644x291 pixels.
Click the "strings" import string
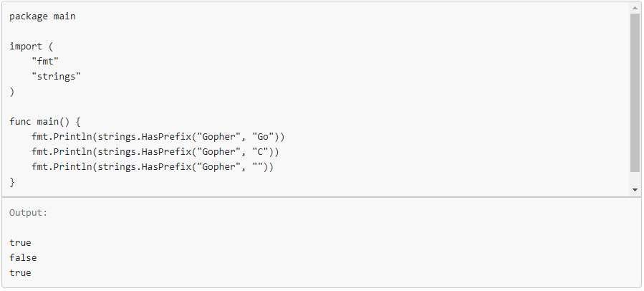click(56, 76)
